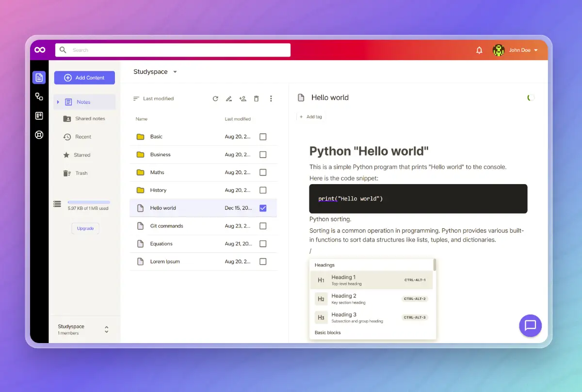Tick the Business folder checkbox
This screenshot has height=392, width=582.
pos(263,155)
